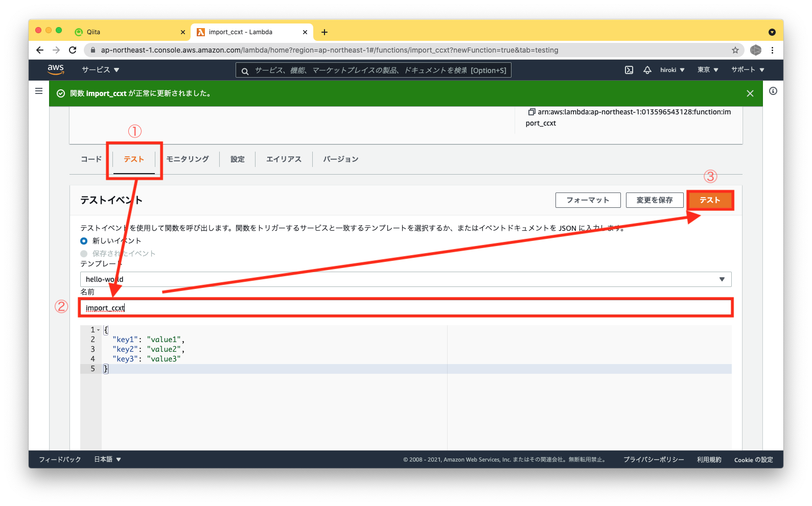The height and width of the screenshot is (506, 812).
Task: Close the Qiita browser tab
Action: tap(183, 32)
